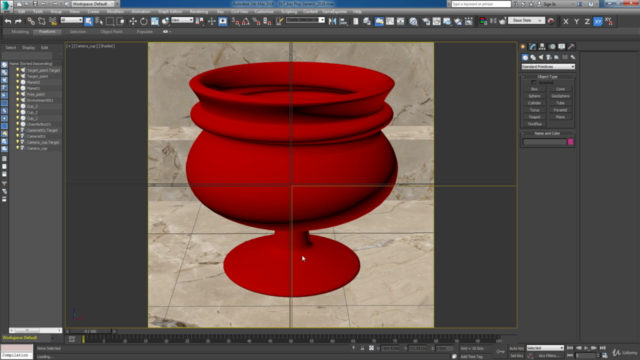
Task: Open the Edit menu
Action: click(x=22, y=11)
